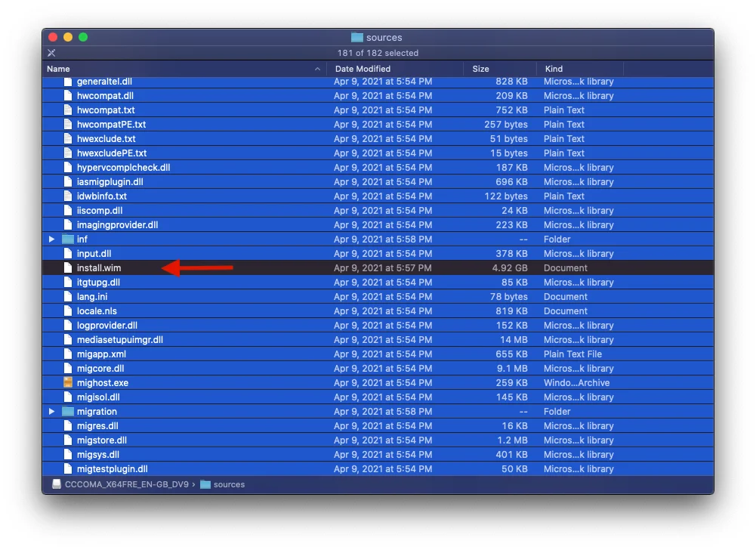Screen dimensions: 756x550
Task: Click the hwcompat.txt file icon
Action: click(68, 110)
